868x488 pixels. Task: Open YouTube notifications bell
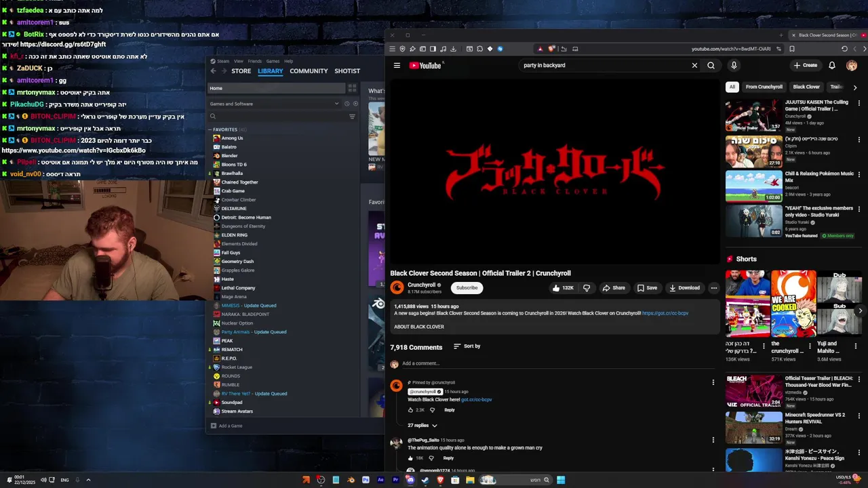click(x=832, y=66)
